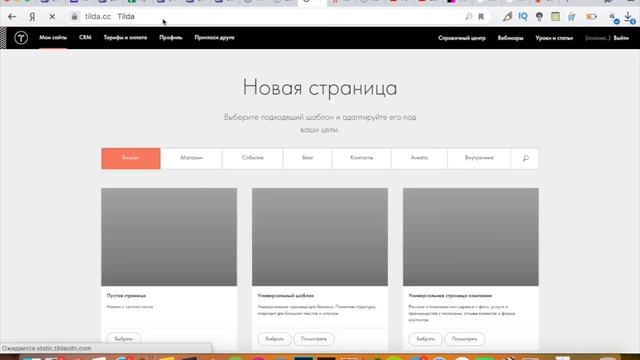Open the yellow note extension icon
The image size is (640, 360).
coord(555,17)
